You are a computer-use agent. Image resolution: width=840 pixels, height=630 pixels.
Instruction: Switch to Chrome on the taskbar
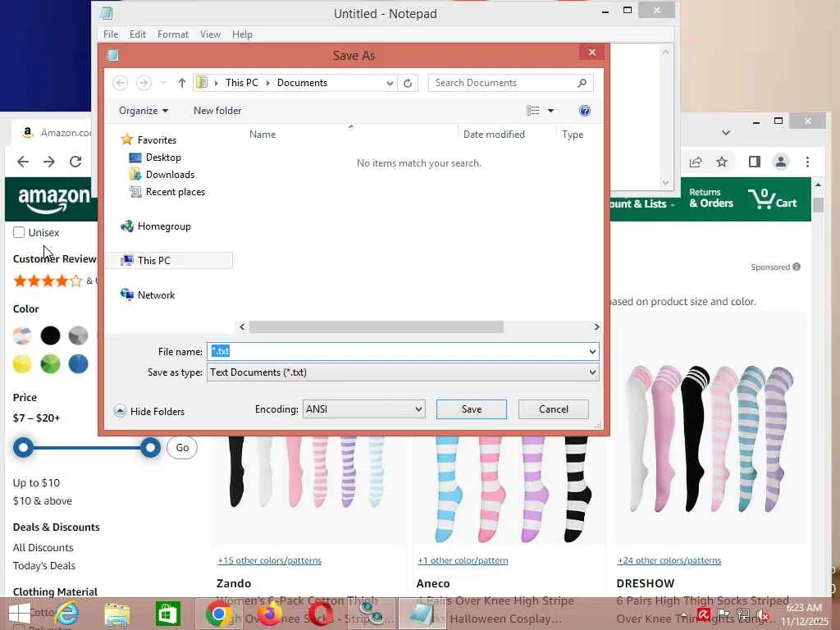(218, 614)
